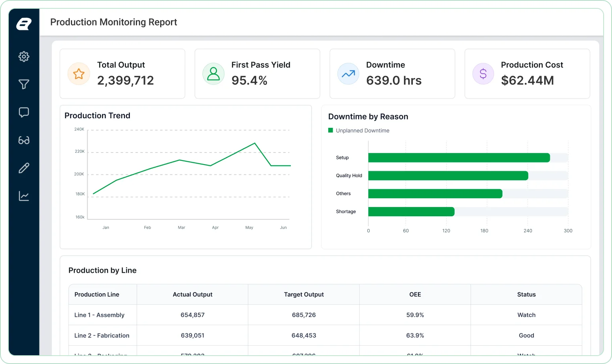
Task: Click the Status column header
Action: tap(526, 294)
